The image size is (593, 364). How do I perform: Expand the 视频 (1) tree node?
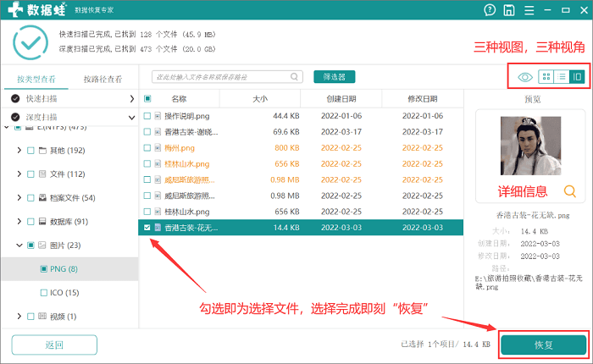point(19,316)
